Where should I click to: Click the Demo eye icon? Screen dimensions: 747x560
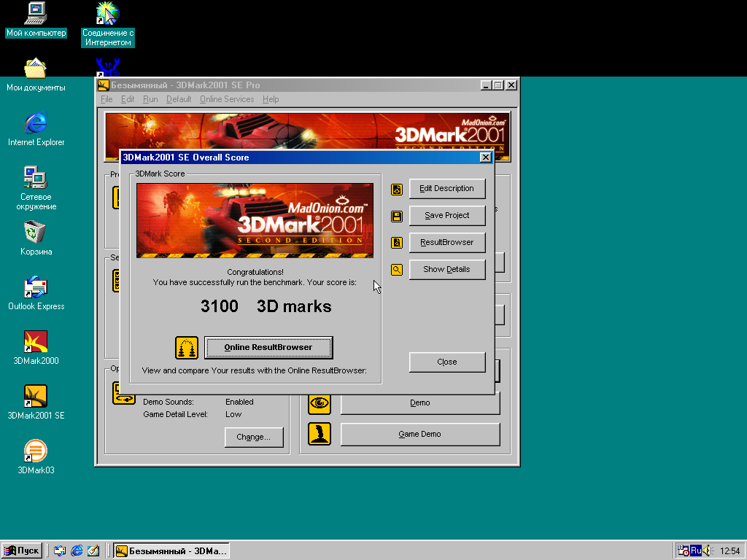pos(320,402)
